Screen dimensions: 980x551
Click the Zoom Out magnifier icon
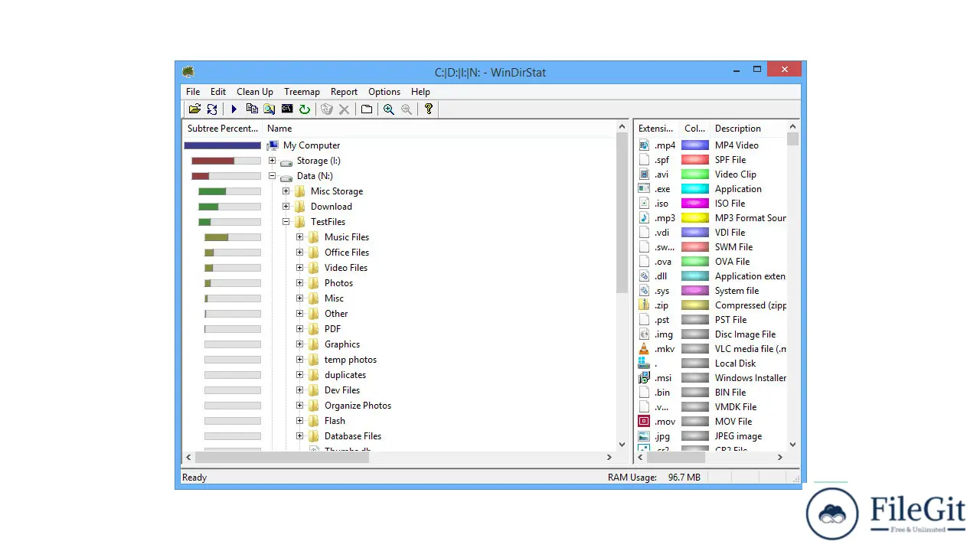tap(407, 109)
